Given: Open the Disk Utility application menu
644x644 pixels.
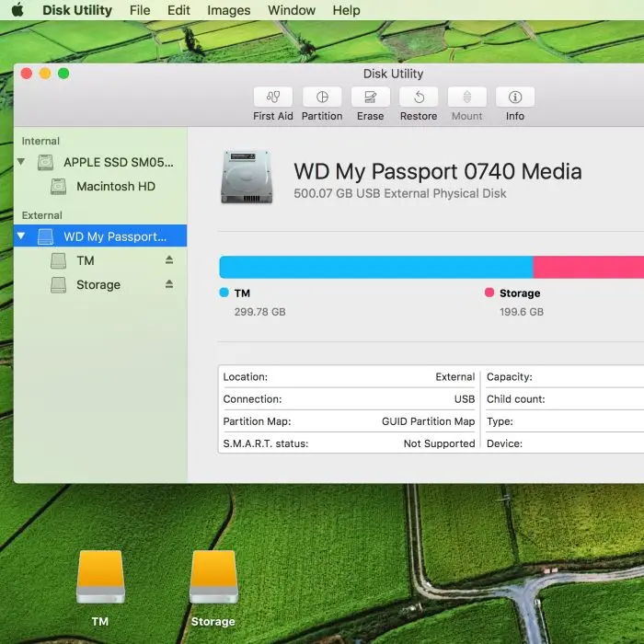Looking at the screenshot, I should (77, 10).
